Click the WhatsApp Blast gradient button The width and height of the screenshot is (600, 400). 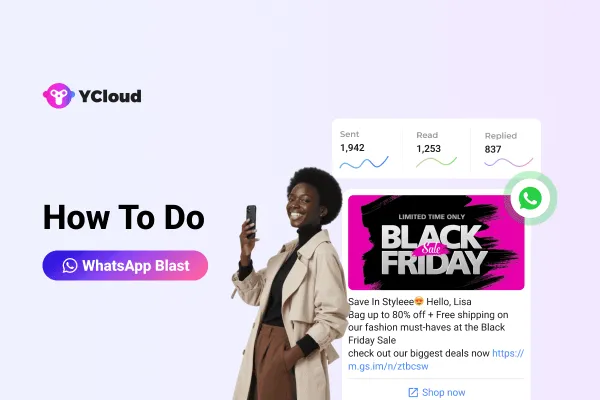click(x=125, y=266)
